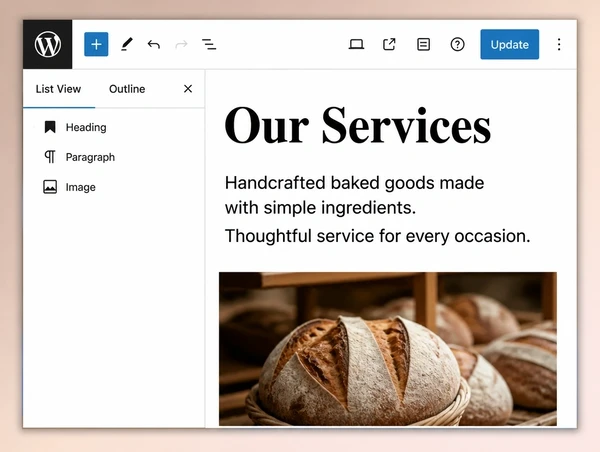
Task: Select the bread image in the editor
Action: click(388, 349)
